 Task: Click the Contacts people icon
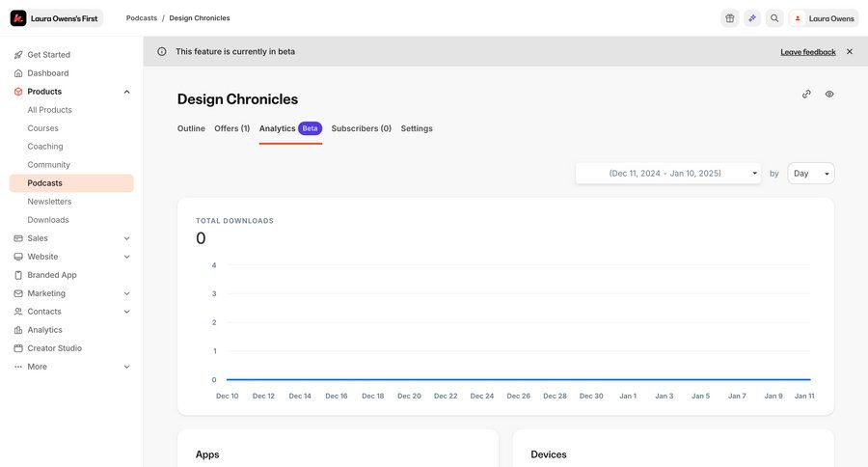coord(18,312)
